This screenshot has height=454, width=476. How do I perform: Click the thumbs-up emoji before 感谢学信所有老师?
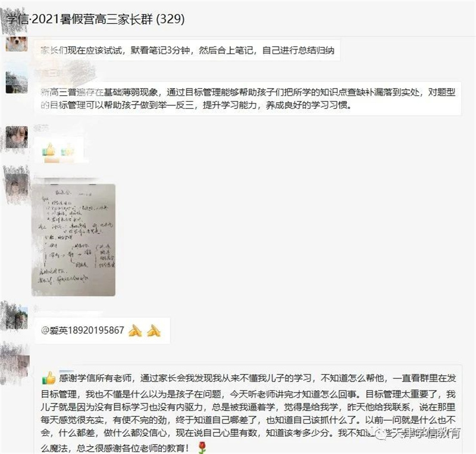(x=49, y=378)
